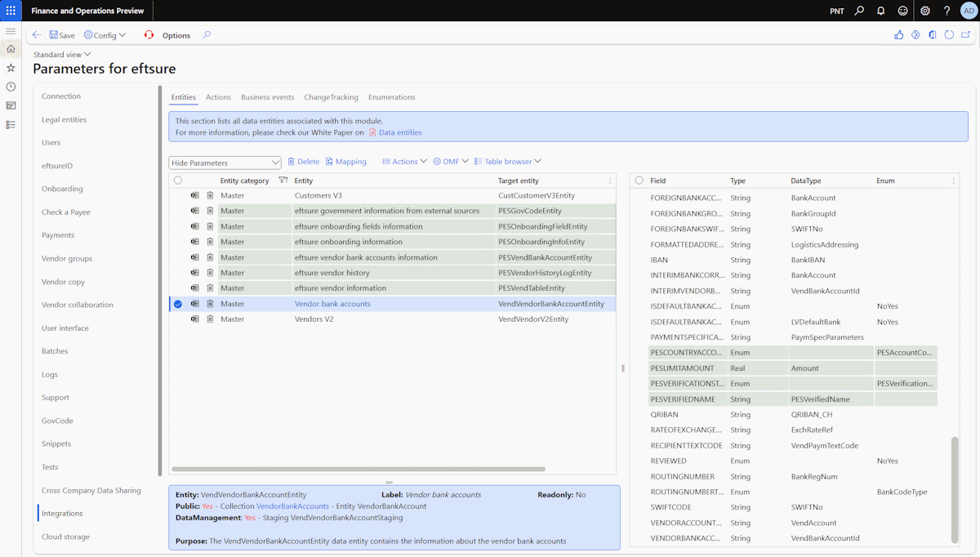This screenshot has width=980, height=557.
Task: Open Favorites star in the left rail
Action: (11, 68)
